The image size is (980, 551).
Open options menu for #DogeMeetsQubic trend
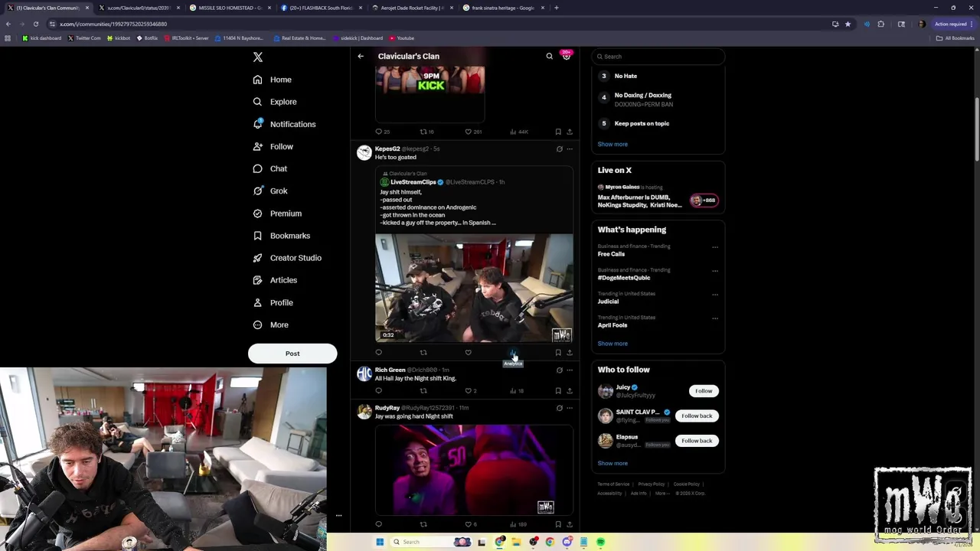click(715, 271)
